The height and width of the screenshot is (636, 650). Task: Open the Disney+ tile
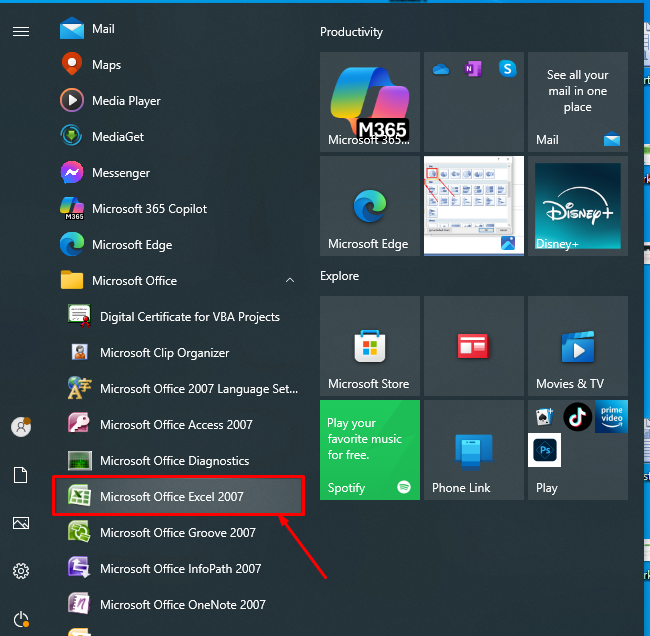click(x=578, y=206)
